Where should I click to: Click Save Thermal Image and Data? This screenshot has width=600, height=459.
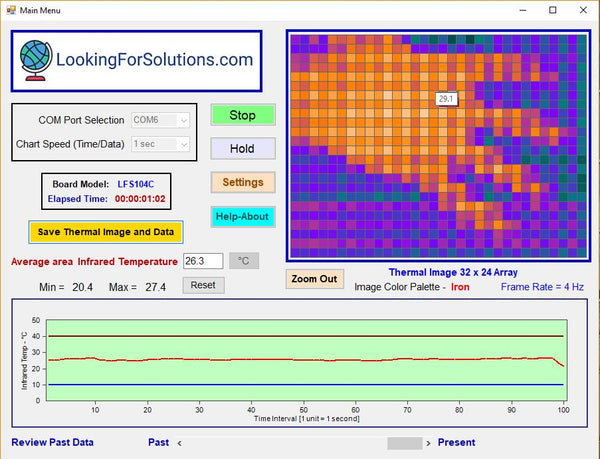(106, 232)
